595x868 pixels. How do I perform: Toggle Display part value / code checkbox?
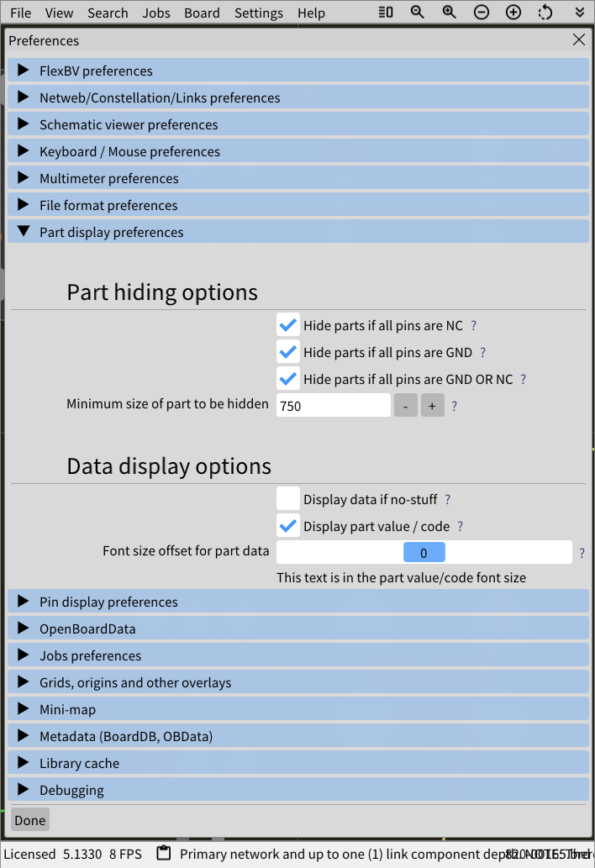click(288, 526)
